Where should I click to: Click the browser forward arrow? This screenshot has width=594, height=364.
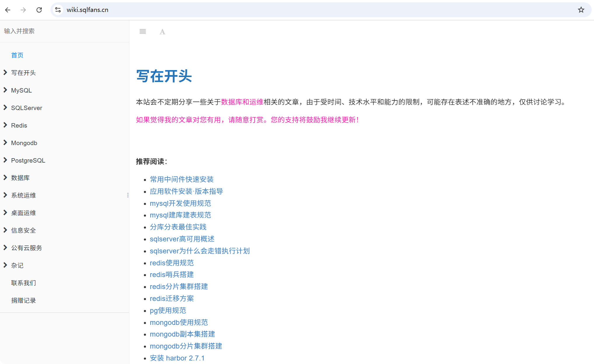pos(23,10)
